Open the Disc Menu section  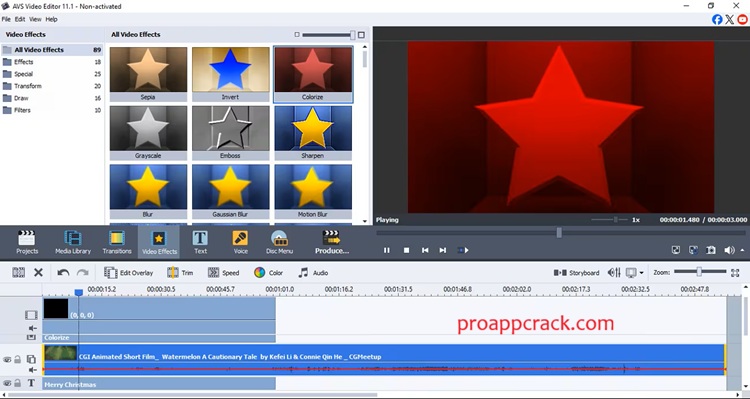point(279,242)
